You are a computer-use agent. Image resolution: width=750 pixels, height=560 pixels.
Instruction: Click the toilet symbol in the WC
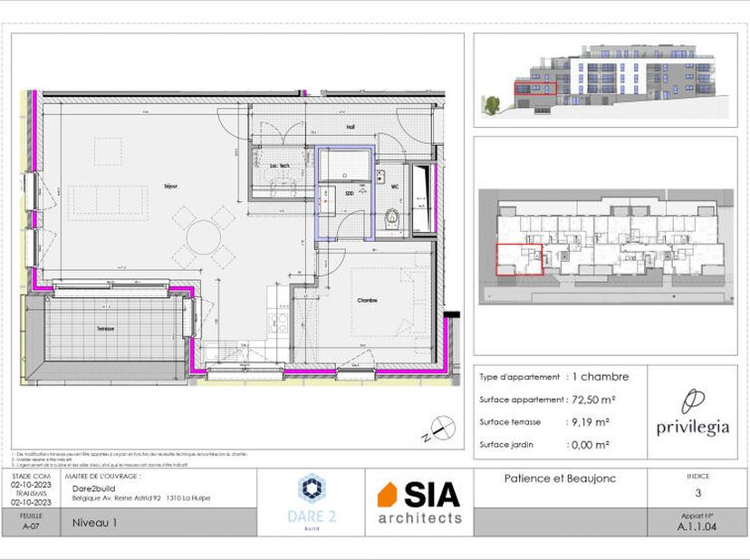tap(391, 221)
